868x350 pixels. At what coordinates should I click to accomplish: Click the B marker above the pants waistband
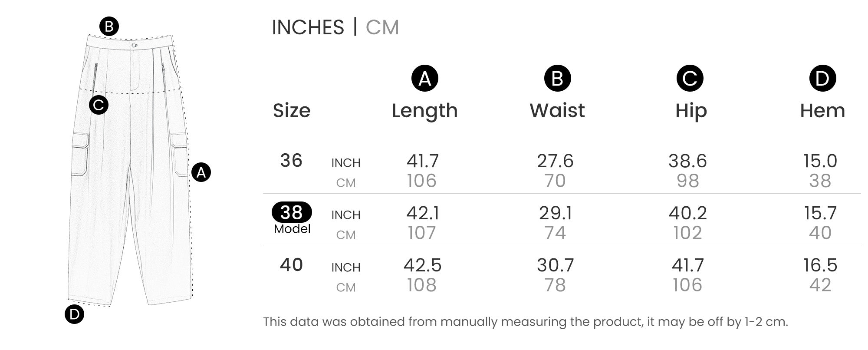click(109, 26)
